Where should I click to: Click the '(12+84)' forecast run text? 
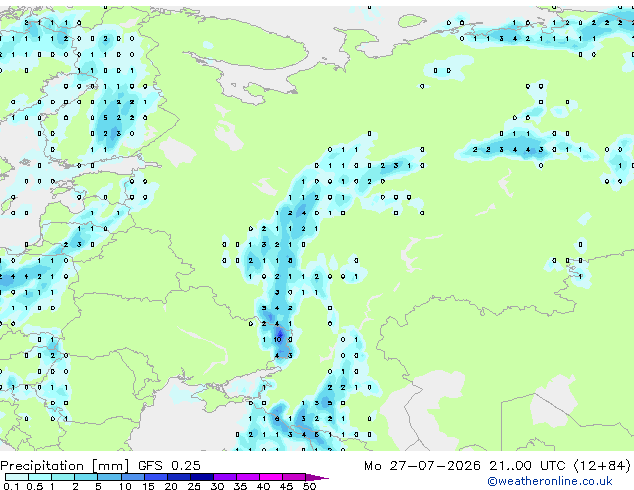[x=602, y=465]
